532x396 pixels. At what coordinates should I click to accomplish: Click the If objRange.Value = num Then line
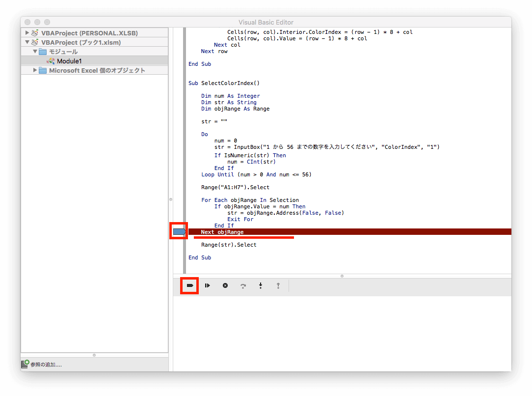pos(260,206)
